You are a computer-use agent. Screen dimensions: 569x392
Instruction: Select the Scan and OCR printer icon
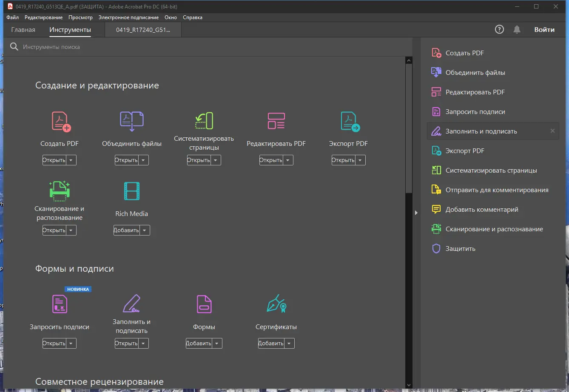pyautogui.click(x=60, y=190)
